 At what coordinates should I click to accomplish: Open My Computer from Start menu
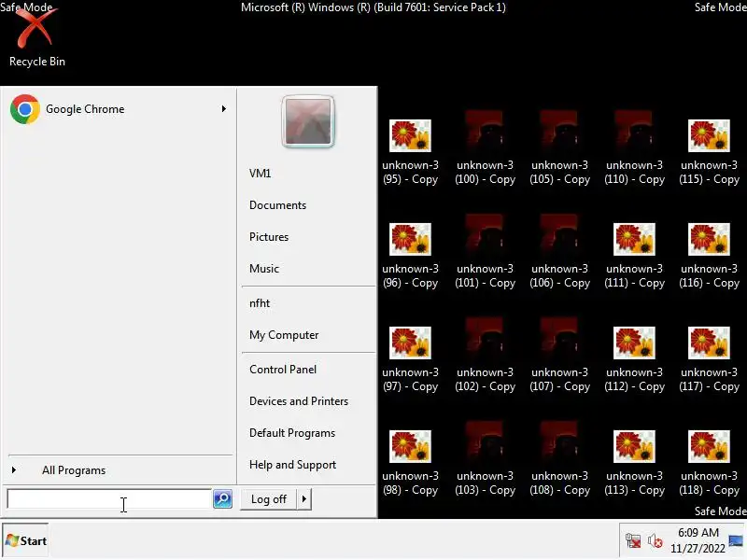284,335
